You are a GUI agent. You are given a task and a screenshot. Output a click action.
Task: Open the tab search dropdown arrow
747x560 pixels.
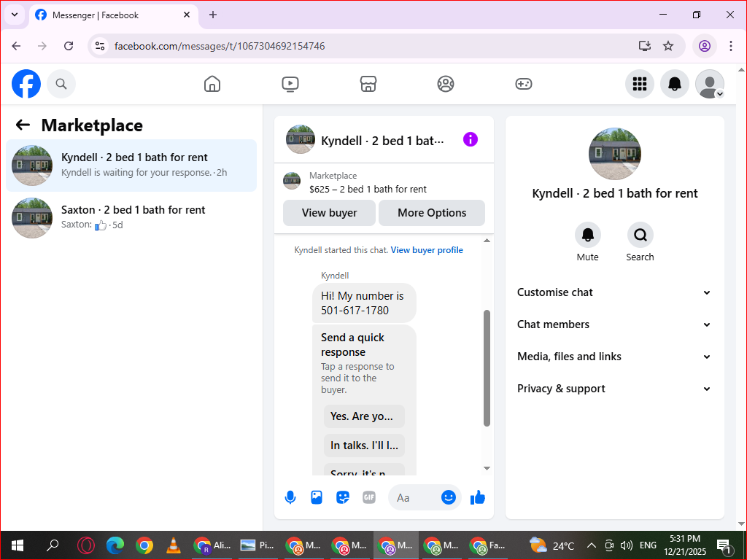point(15,15)
